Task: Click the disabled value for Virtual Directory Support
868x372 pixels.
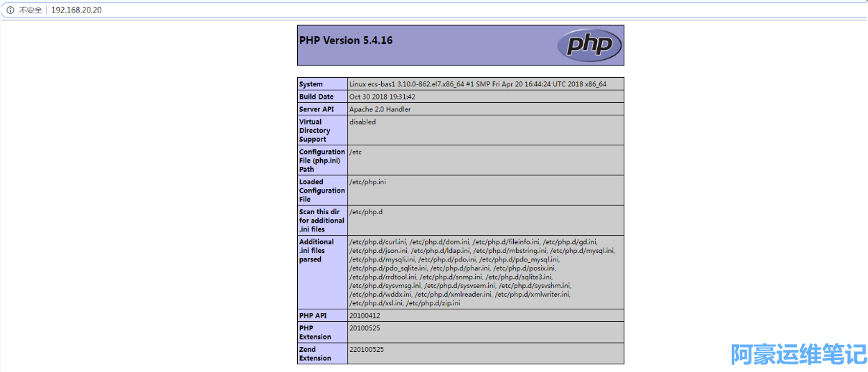Action: pos(362,122)
